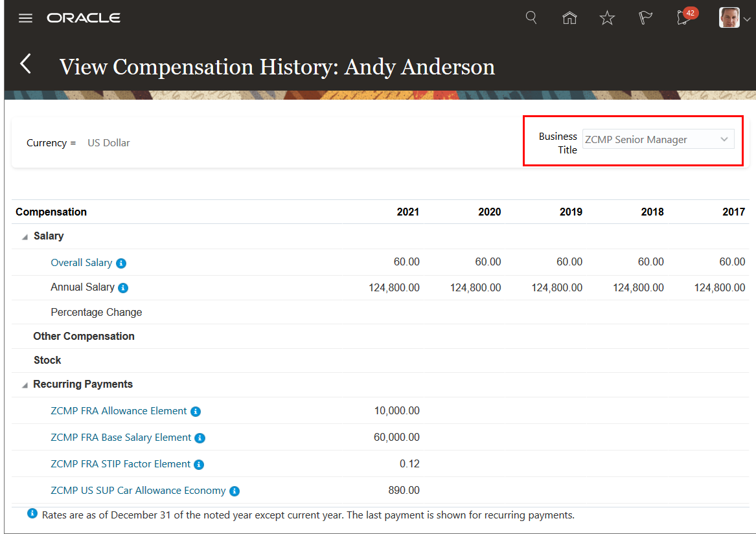Click the search magnifier icon
This screenshot has height=534, width=756.
pyautogui.click(x=531, y=17)
